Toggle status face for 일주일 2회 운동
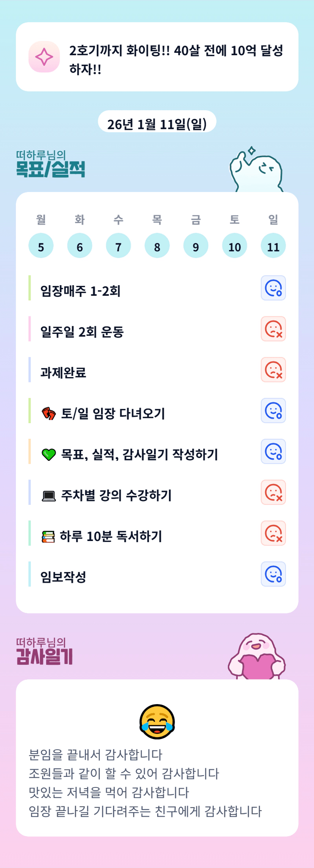 [273, 329]
